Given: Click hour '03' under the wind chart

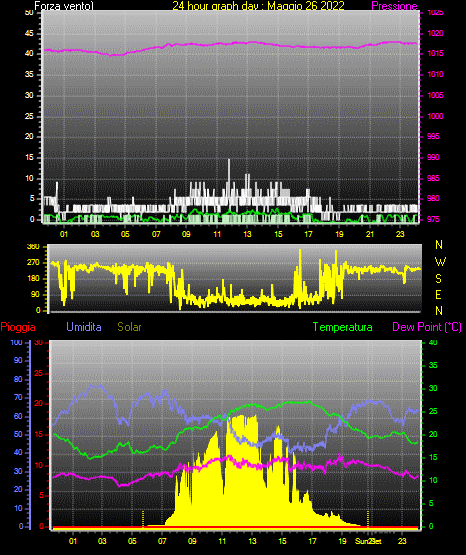Looking at the screenshot, I should coord(95,234).
